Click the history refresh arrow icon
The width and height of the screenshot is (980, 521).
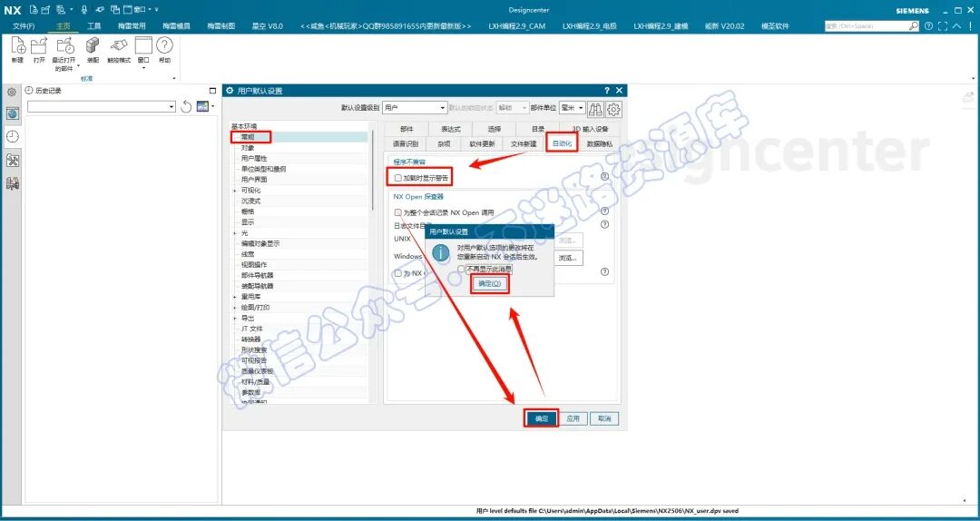(186, 107)
